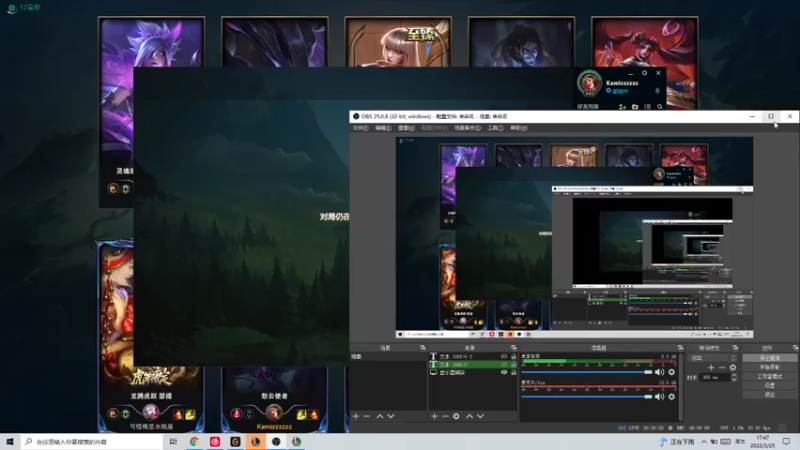
Task: Open League client settings gear icon
Action: click(644, 73)
